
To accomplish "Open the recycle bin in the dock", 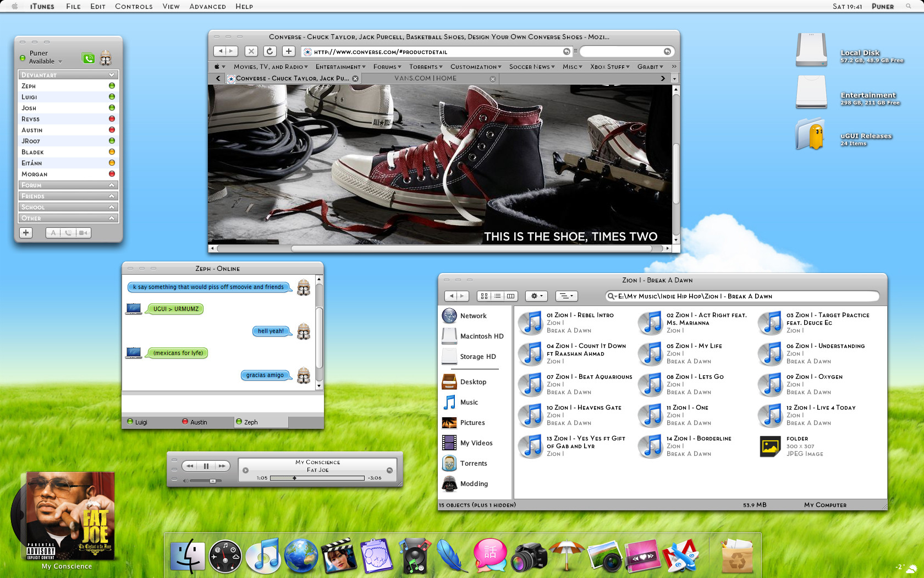I will point(736,556).
